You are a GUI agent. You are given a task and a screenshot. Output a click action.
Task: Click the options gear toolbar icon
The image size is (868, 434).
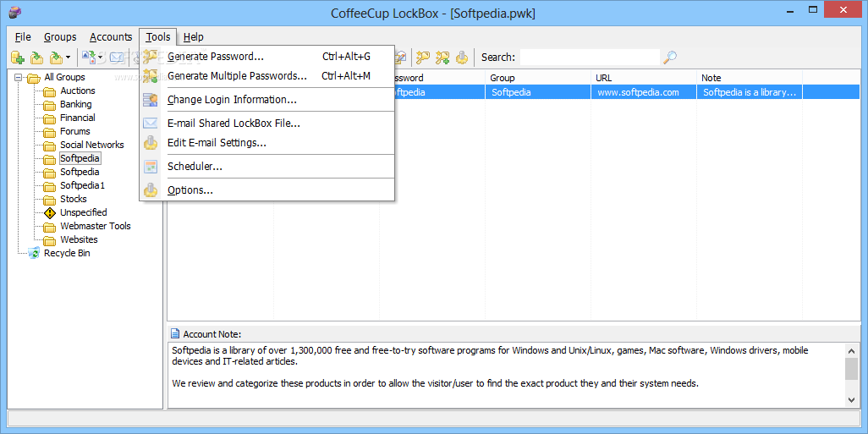462,57
